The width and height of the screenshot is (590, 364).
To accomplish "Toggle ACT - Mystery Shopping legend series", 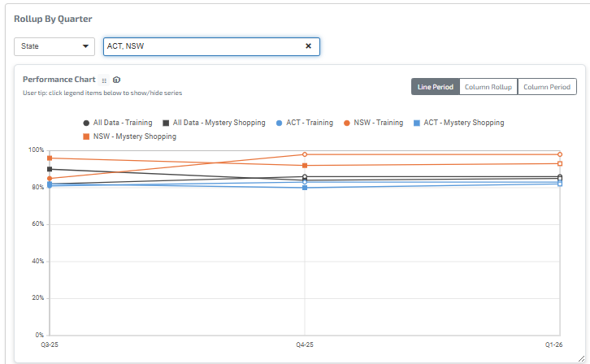I will [x=458, y=123].
